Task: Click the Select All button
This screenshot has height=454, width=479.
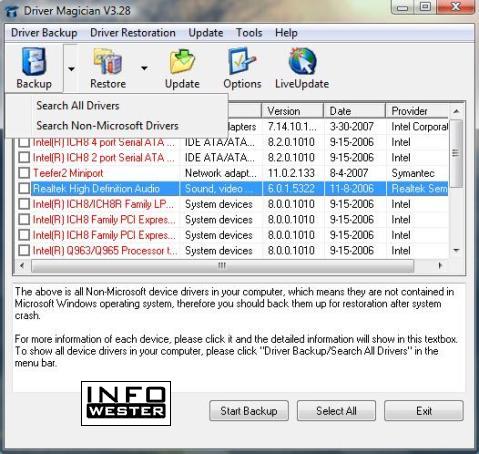Action: [x=336, y=411]
